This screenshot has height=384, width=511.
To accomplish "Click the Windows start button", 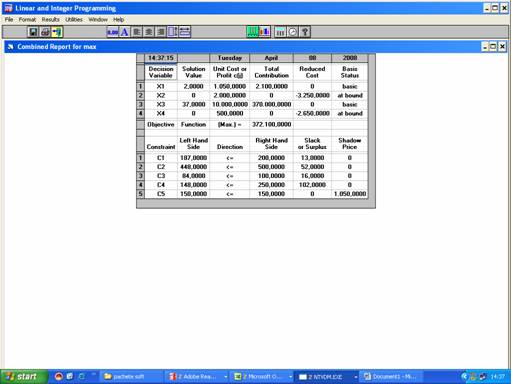I will 23,377.
